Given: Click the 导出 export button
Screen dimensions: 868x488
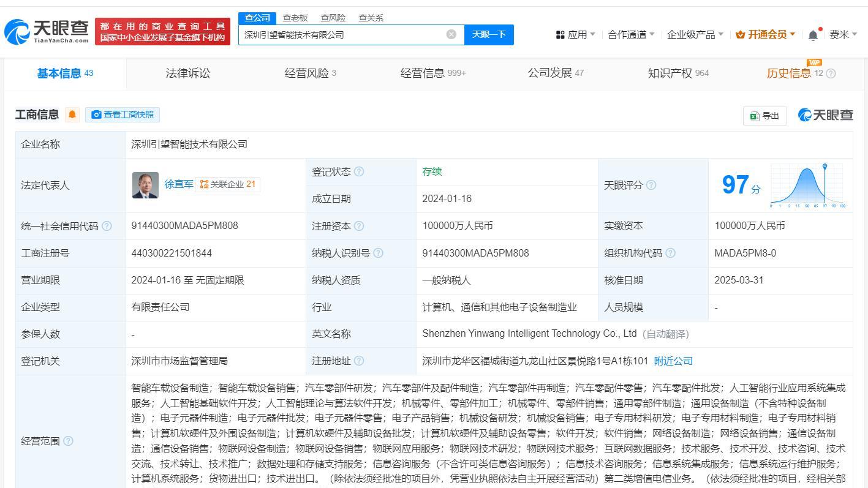Looking at the screenshot, I should click(x=765, y=116).
